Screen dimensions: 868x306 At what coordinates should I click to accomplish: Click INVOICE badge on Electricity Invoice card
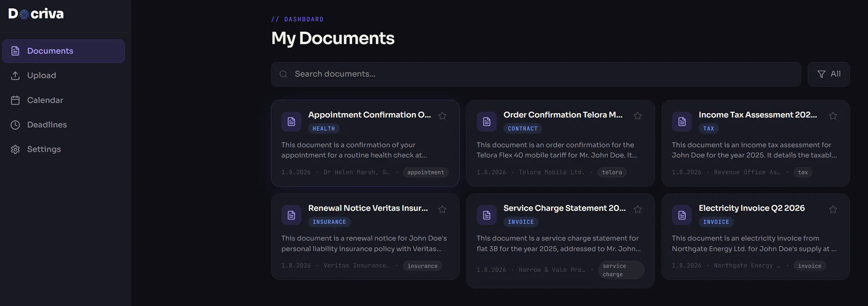[716, 222]
